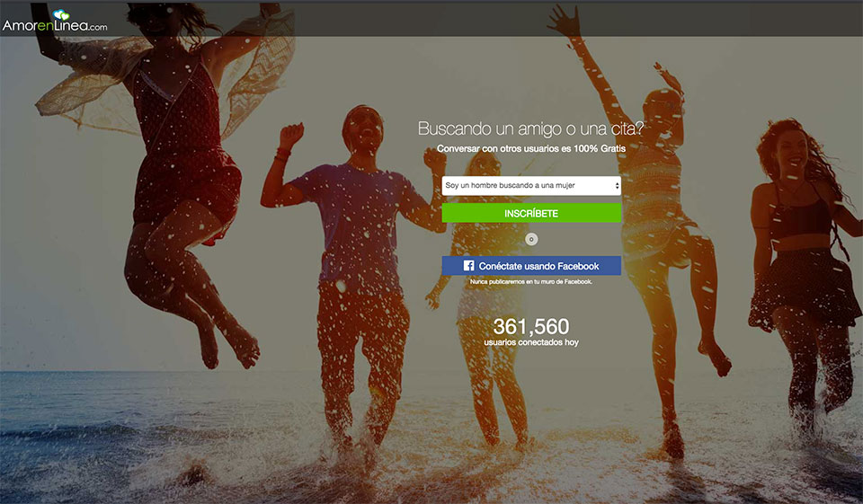
Task: Click the Facebook 'f' icon
Action: [468, 266]
